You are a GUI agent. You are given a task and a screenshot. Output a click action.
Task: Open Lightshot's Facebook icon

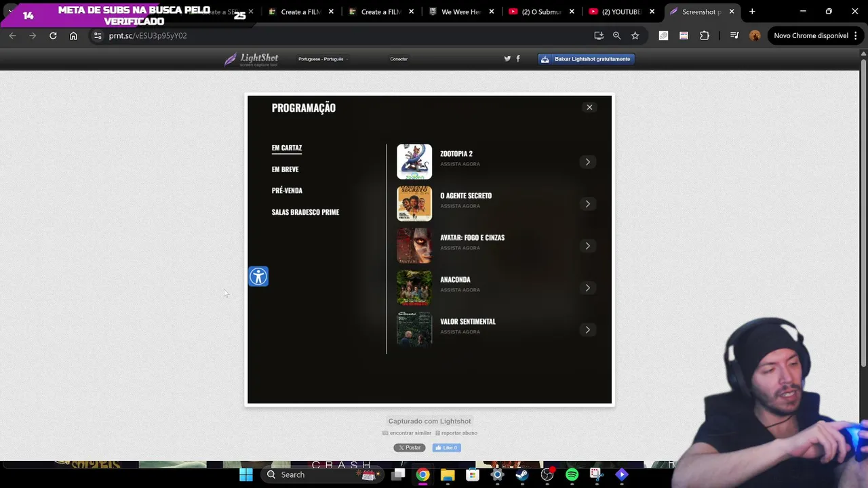point(518,59)
